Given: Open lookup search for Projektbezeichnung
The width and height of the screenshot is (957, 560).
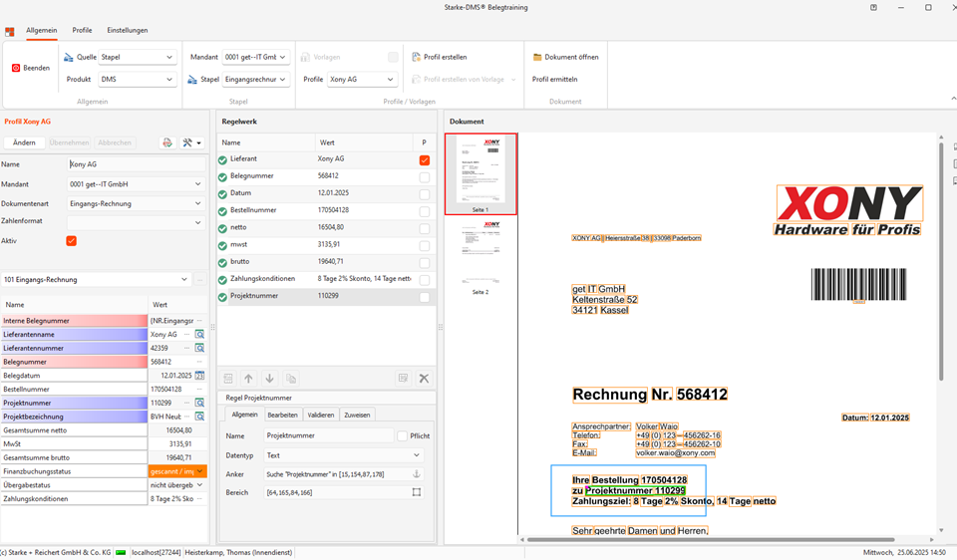Looking at the screenshot, I should [199, 417].
